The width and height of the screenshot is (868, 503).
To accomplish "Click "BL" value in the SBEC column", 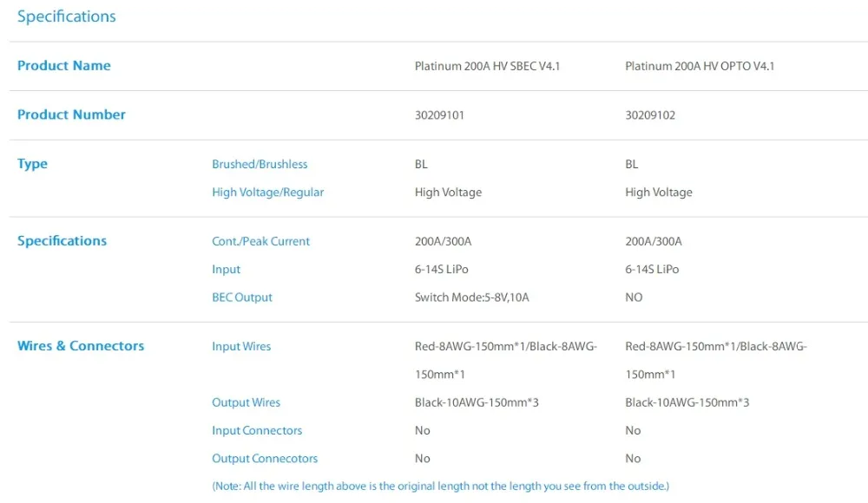I will pyautogui.click(x=421, y=165).
